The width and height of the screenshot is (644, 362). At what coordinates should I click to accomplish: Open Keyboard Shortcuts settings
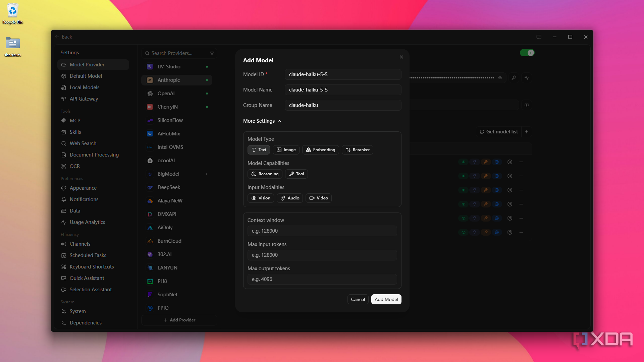coord(93,267)
